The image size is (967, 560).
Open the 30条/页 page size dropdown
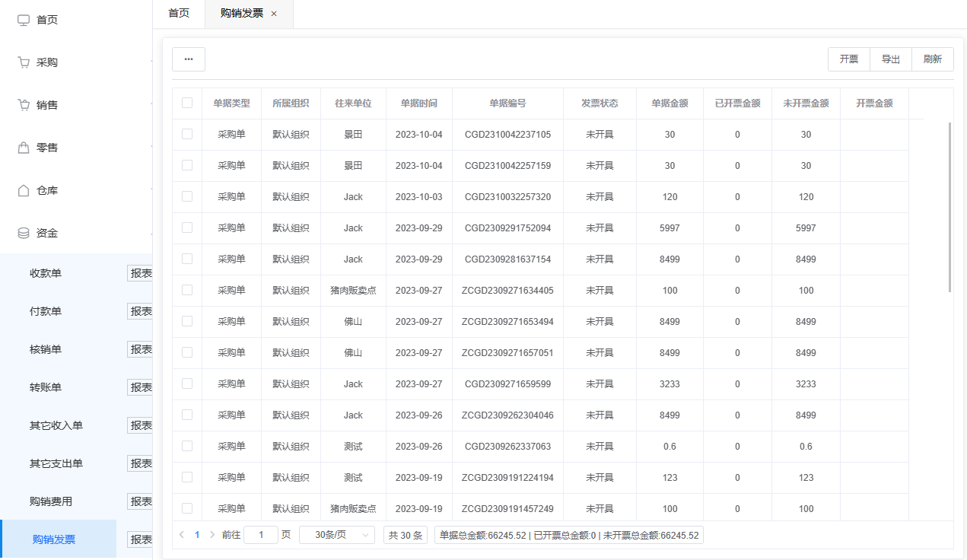(x=337, y=535)
